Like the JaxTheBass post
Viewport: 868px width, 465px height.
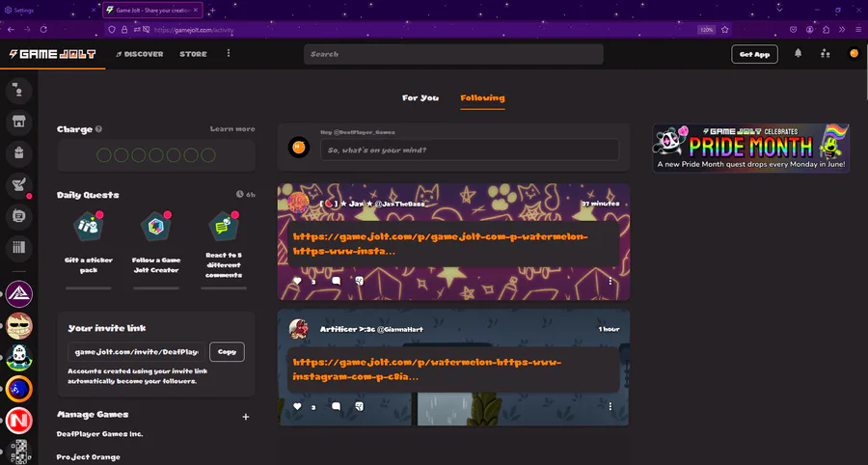(297, 281)
